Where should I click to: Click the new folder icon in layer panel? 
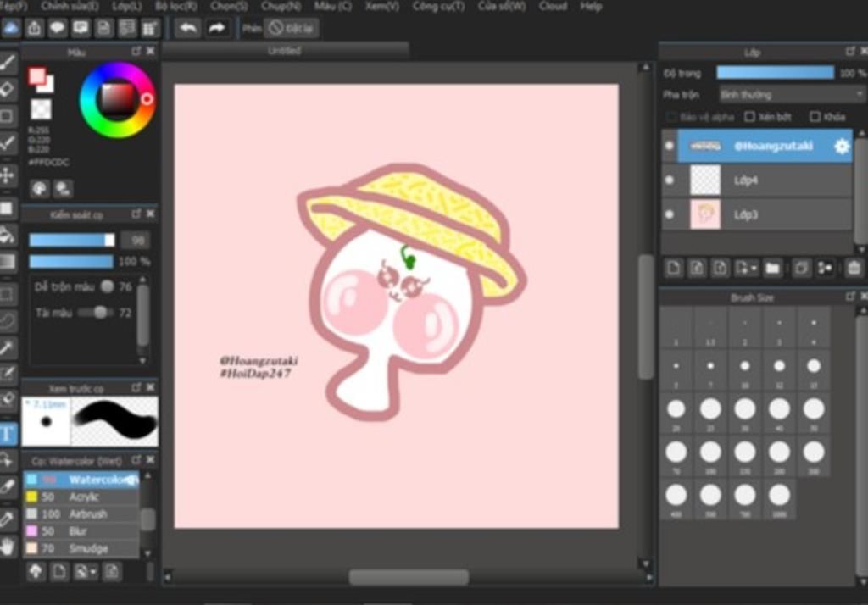pos(772,269)
